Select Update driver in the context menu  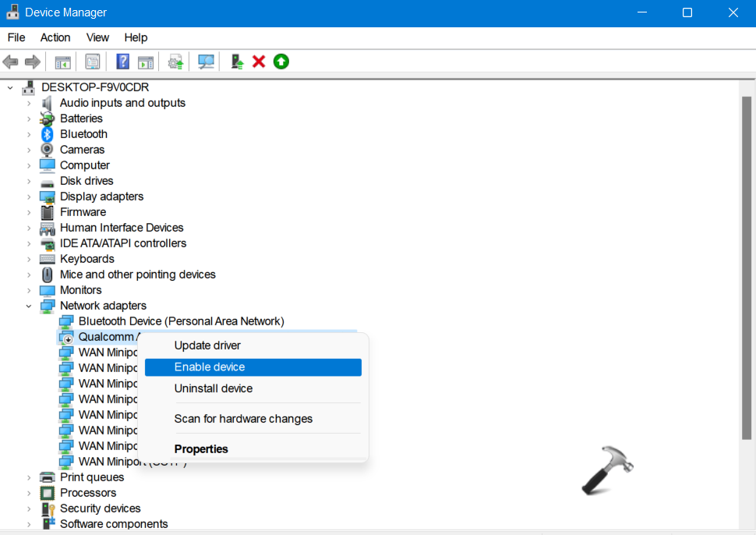pyautogui.click(x=209, y=345)
